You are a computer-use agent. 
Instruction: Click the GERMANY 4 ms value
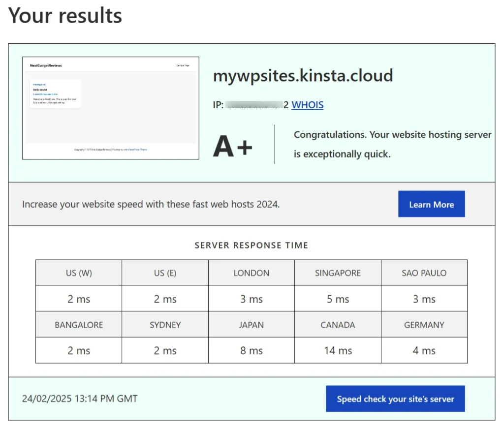point(424,350)
